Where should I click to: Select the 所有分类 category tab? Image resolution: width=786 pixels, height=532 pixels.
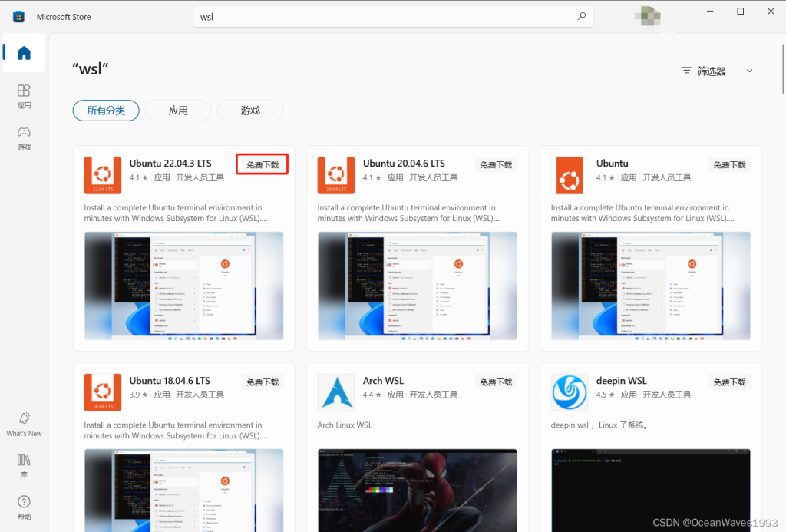[x=106, y=111]
